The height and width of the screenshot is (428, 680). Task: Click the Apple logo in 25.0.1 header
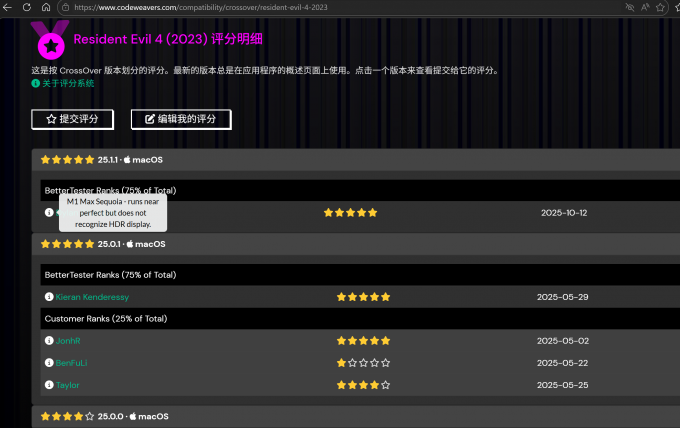tap(130, 244)
